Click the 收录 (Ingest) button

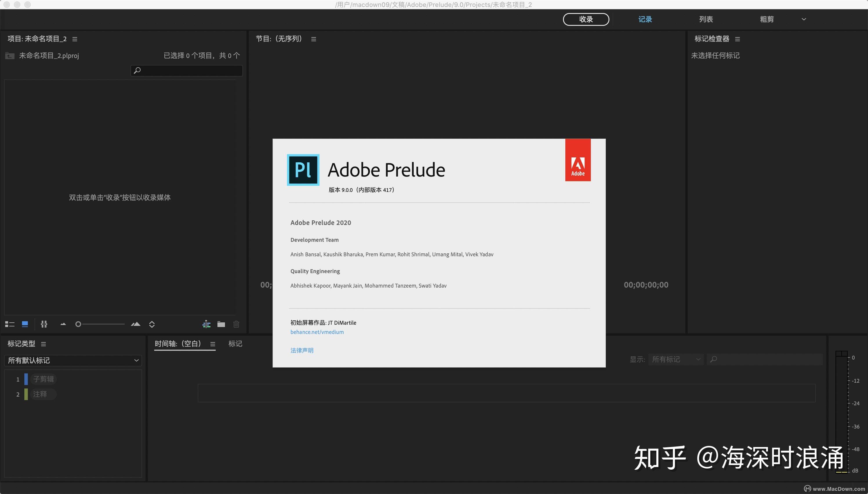click(586, 19)
